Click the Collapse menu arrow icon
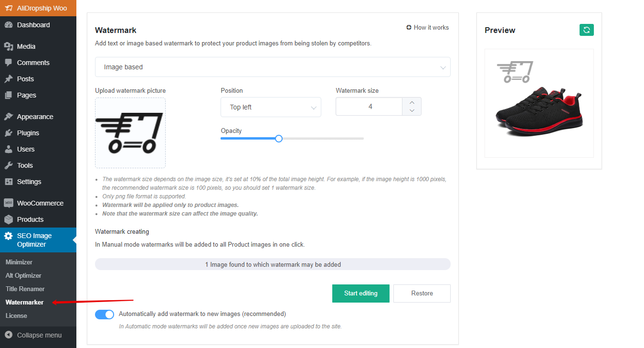Screen dimensions: 644x348 [x=9, y=335]
